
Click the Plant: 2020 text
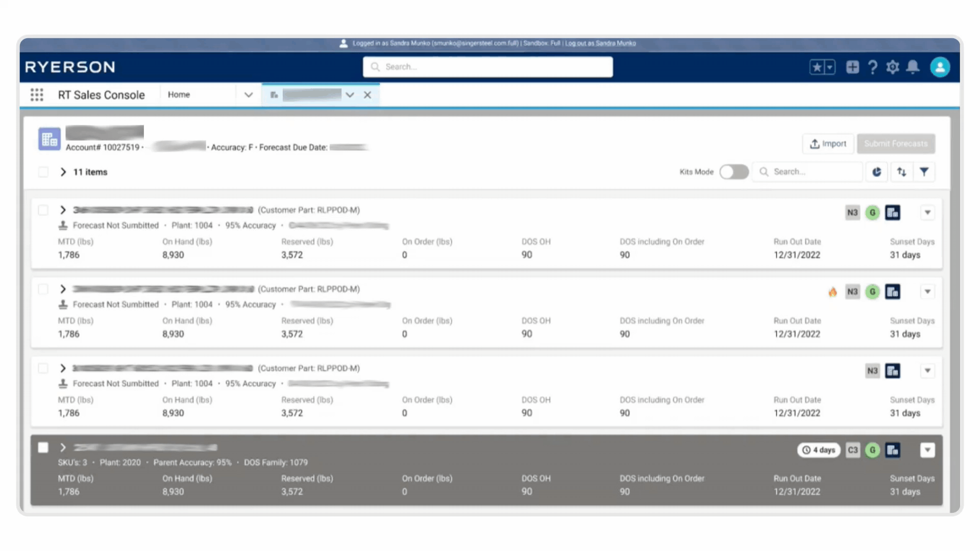[x=120, y=463]
